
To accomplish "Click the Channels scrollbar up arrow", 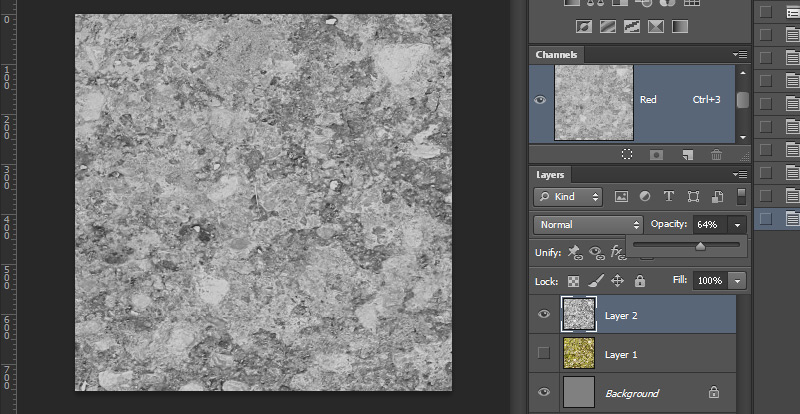I will [x=742, y=73].
